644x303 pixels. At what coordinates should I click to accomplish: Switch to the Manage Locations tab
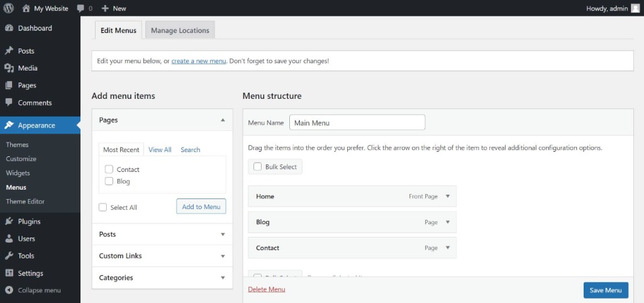[180, 30]
